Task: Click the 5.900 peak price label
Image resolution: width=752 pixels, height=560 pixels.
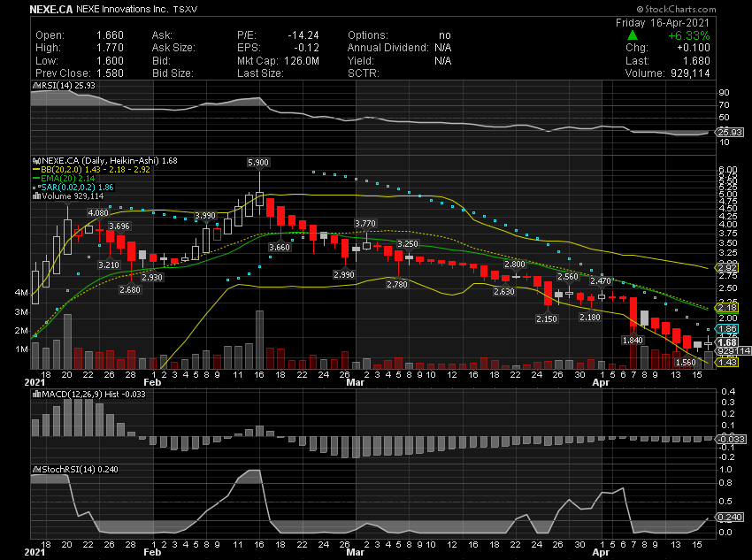Action: click(258, 163)
